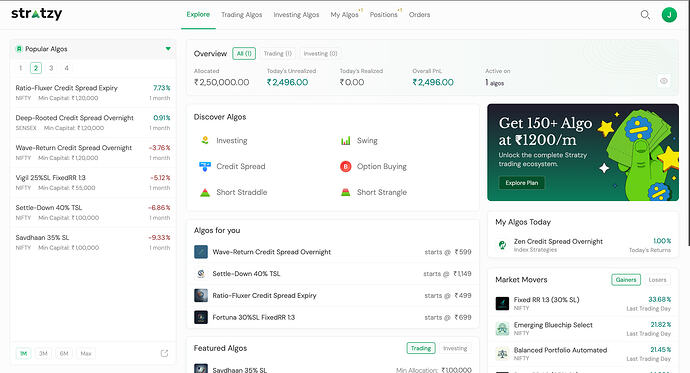Open the Positions tab

(x=383, y=15)
